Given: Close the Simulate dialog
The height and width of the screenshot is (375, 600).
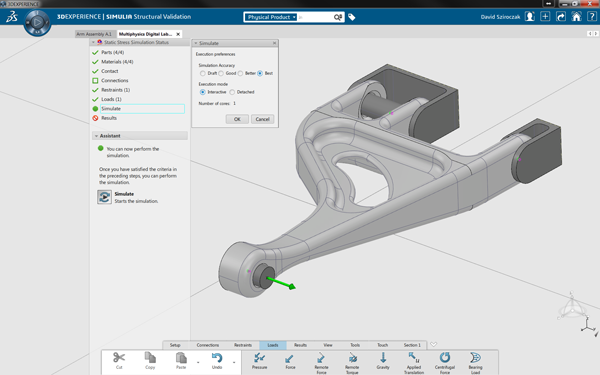Looking at the screenshot, I should pos(274,43).
